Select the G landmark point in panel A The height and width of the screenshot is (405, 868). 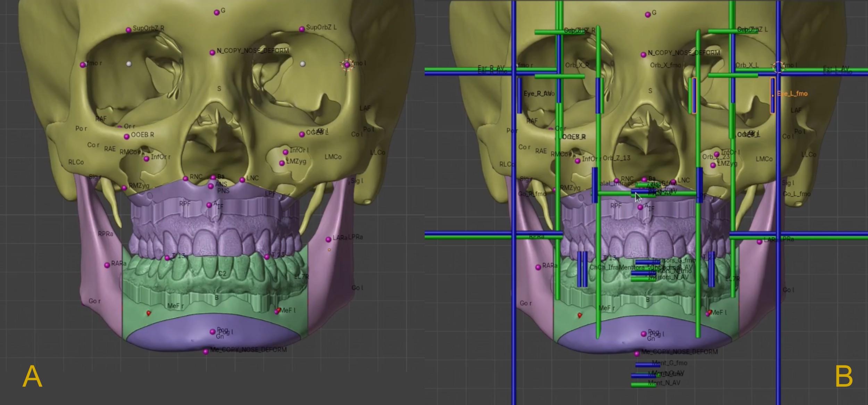pyautogui.click(x=217, y=13)
